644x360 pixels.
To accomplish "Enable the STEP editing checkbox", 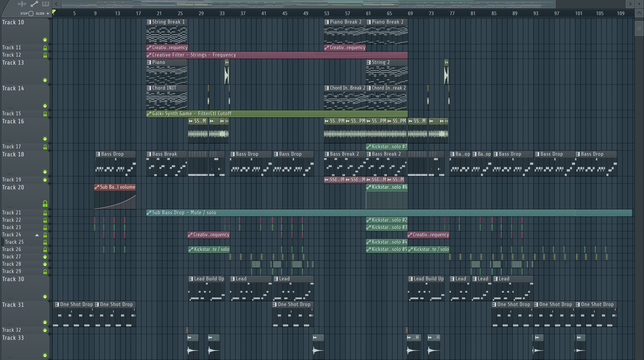I will tap(31, 14).
